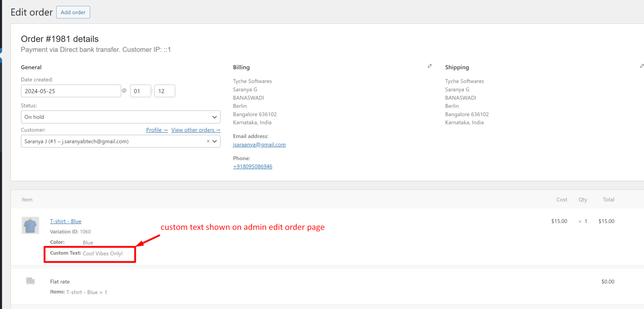Focus the minute field showing 12

pos(164,91)
